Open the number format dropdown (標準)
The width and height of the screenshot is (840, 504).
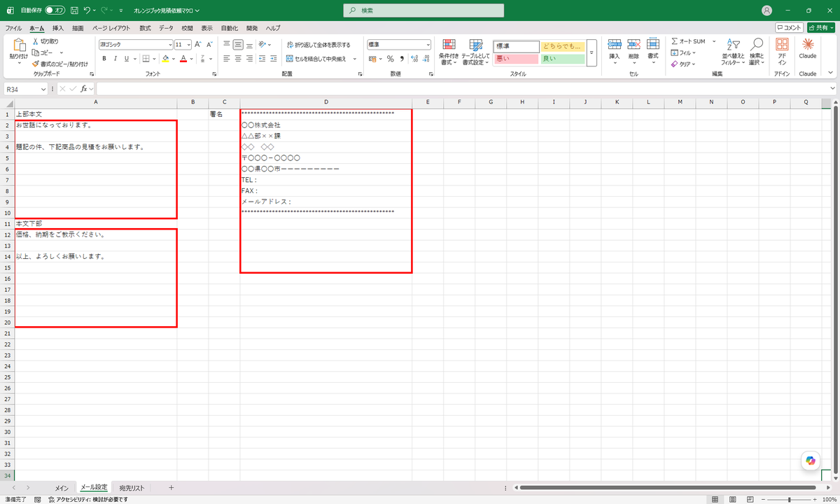[x=428, y=44]
